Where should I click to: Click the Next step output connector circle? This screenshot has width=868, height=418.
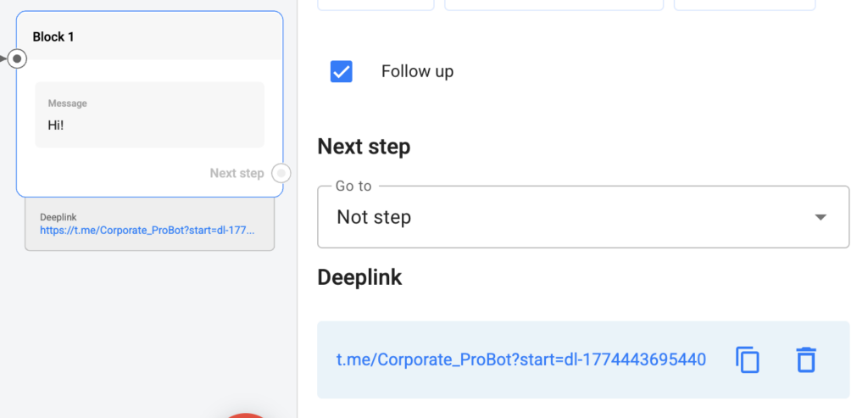click(x=281, y=173)
